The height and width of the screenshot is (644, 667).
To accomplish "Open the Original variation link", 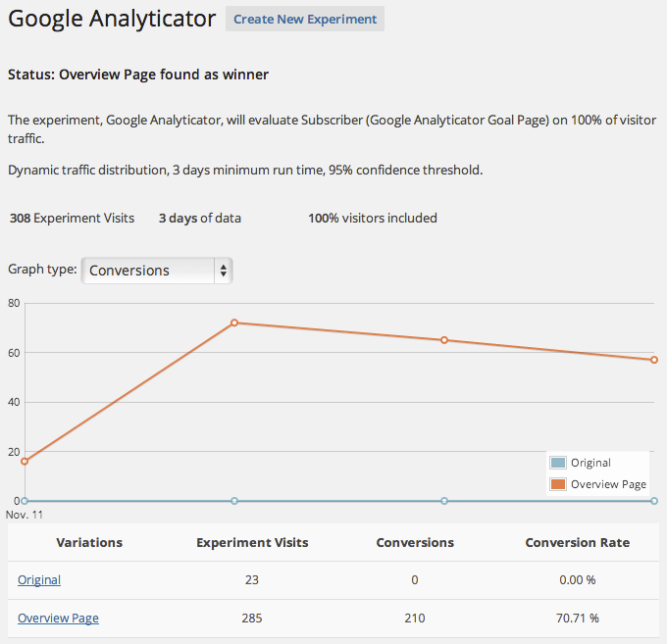I will [x=39, y=580].
